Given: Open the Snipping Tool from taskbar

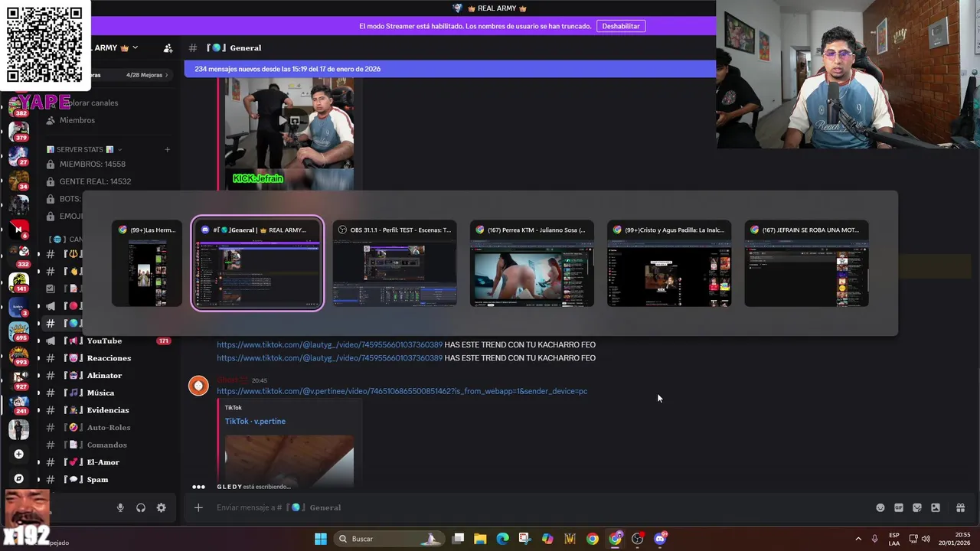Looking at the screenshot, I should tap(524, 539).
